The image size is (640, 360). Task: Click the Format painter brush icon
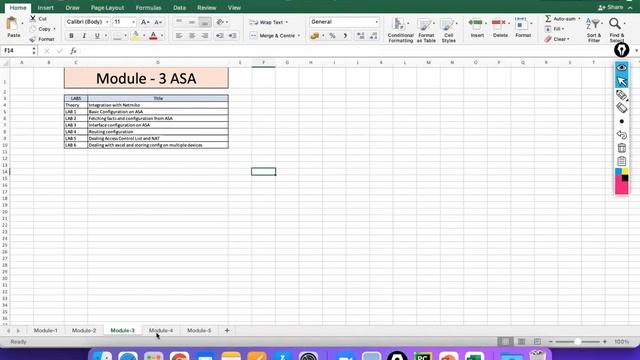(x=33, y=39)
